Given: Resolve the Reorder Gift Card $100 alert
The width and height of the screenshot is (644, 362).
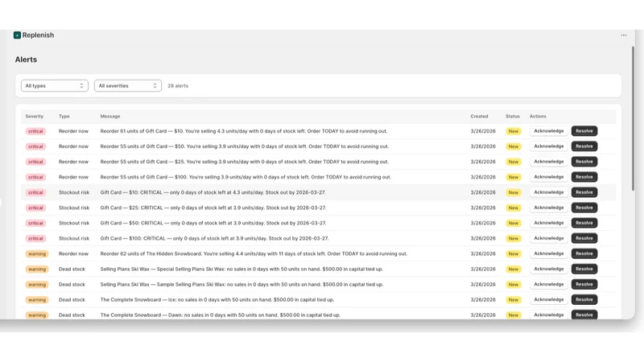Looking at the screenshot, I should pyautogui.click(x=584, y=177).
